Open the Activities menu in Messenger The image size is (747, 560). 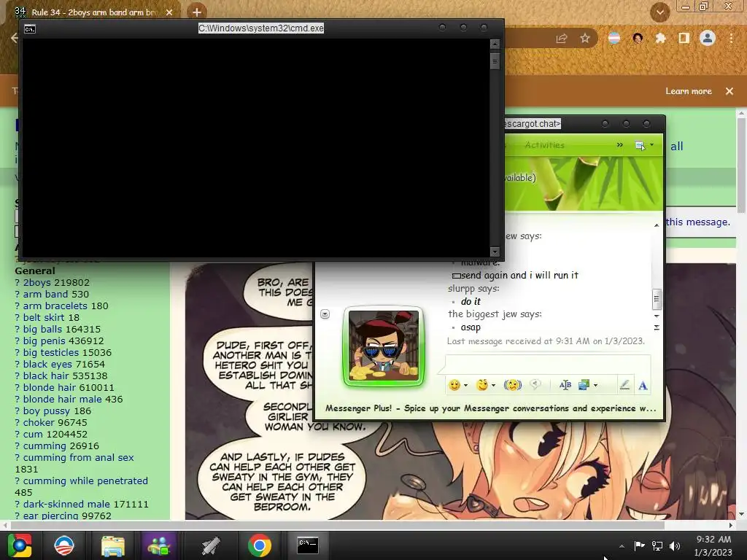pos(544,145)
